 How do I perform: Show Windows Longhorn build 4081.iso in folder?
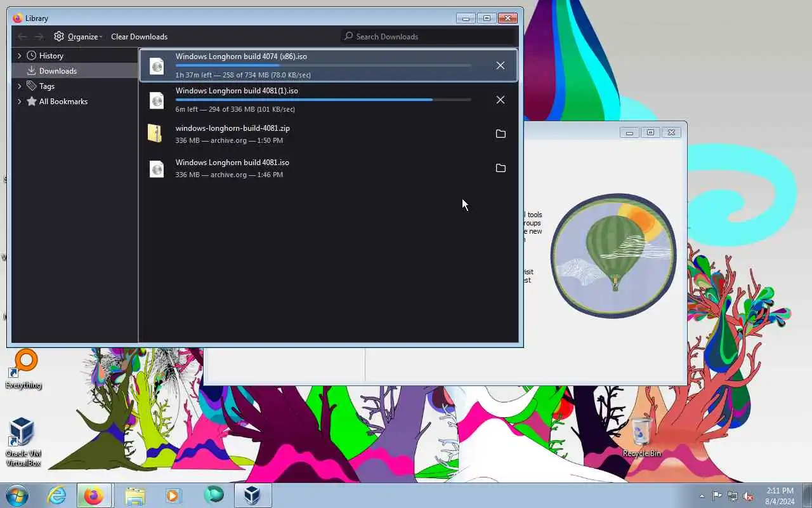(501, 168)
